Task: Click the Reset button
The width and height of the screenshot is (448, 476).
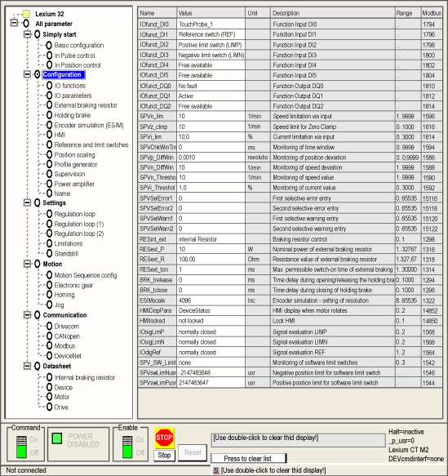Action: pyautogui.click(x=193, y=452)
